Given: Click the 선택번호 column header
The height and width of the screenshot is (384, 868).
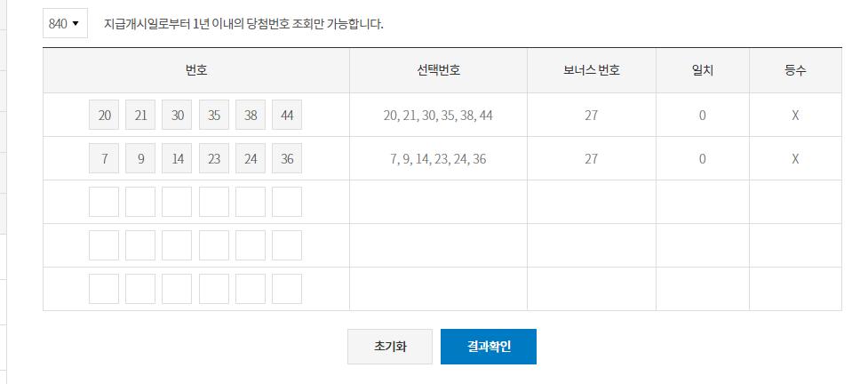Looking at the screenshot, I should coord(438,70).
